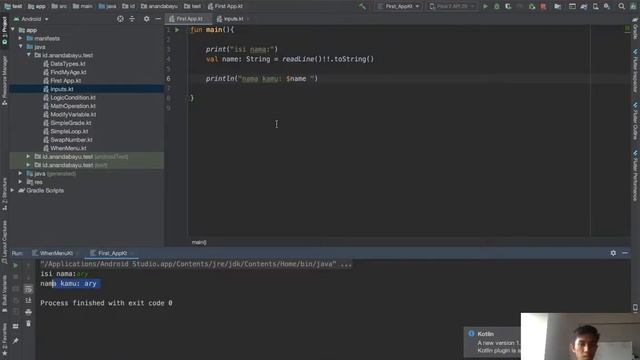Toggle soft-wrap icon in Run panel
Screen dimensions: 640x360
click(x=28, y=289)
